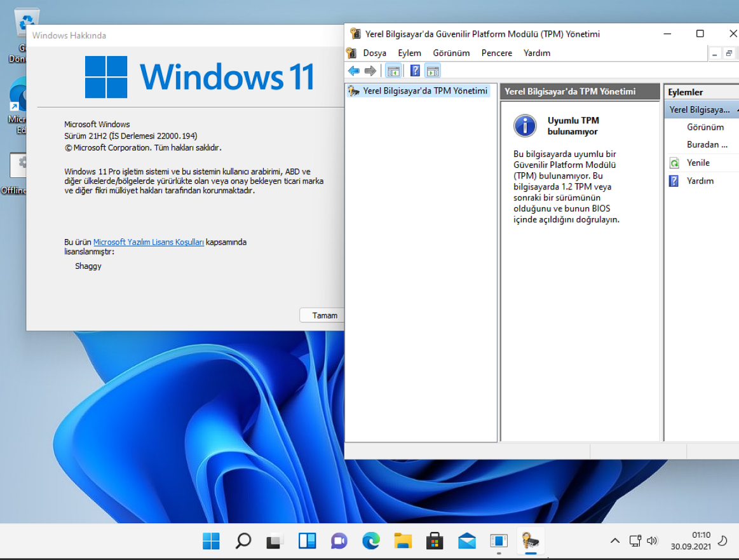Open the blue Help toolbar icon
This screenshot has width=739, height=560.
[x=415, y=71]
